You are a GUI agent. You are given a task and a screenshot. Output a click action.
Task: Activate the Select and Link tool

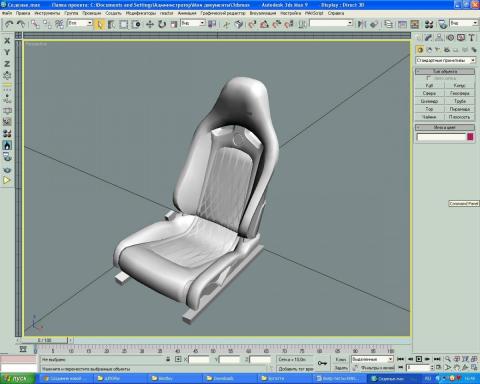[x=35, y=24]
